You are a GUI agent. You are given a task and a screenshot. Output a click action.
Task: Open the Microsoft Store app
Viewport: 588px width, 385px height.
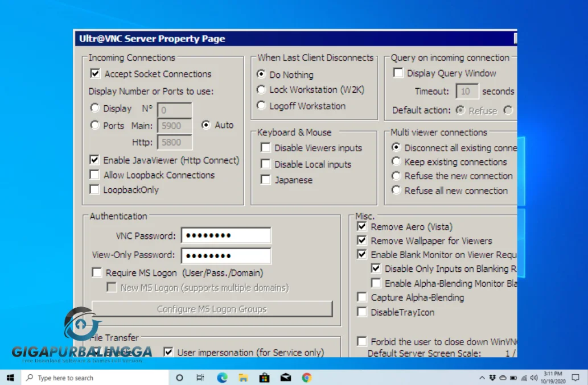click(x=264, y=377)
